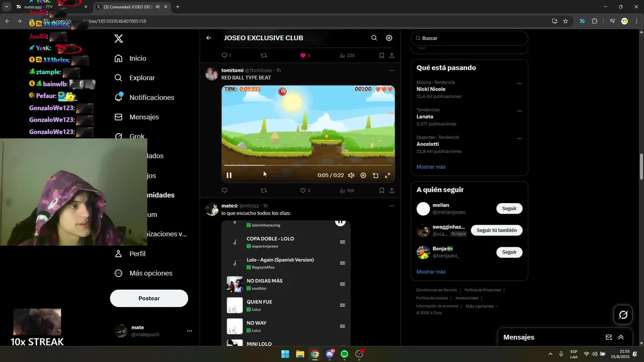Click the Buscar search field

tap(469, 38)
